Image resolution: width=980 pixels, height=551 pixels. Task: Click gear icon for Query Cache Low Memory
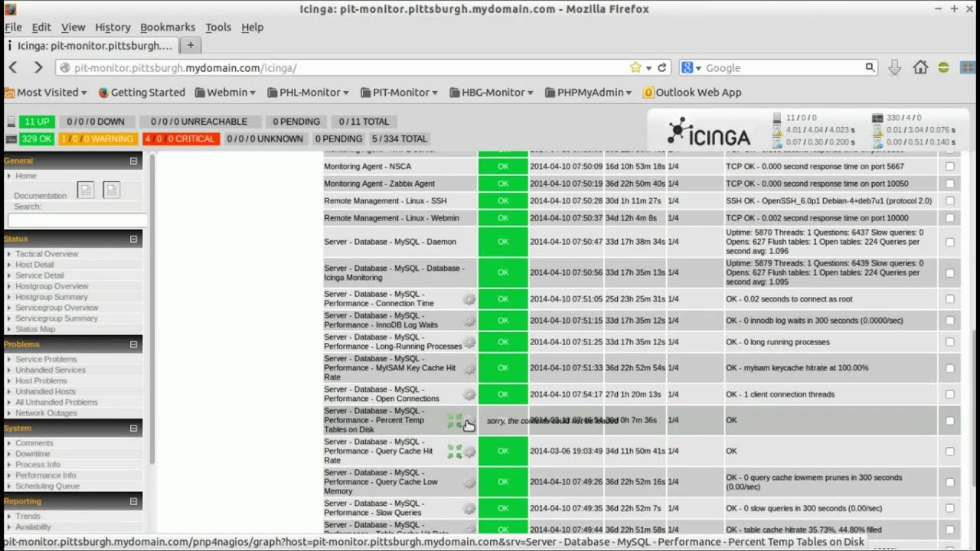469,482
